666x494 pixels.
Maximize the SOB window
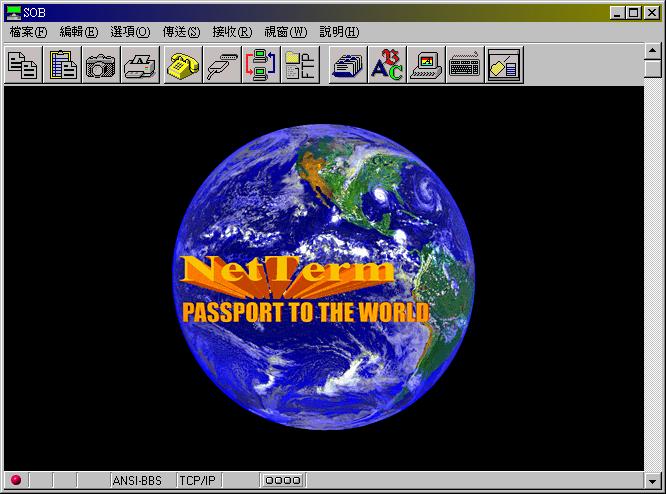tap(633, 13)
